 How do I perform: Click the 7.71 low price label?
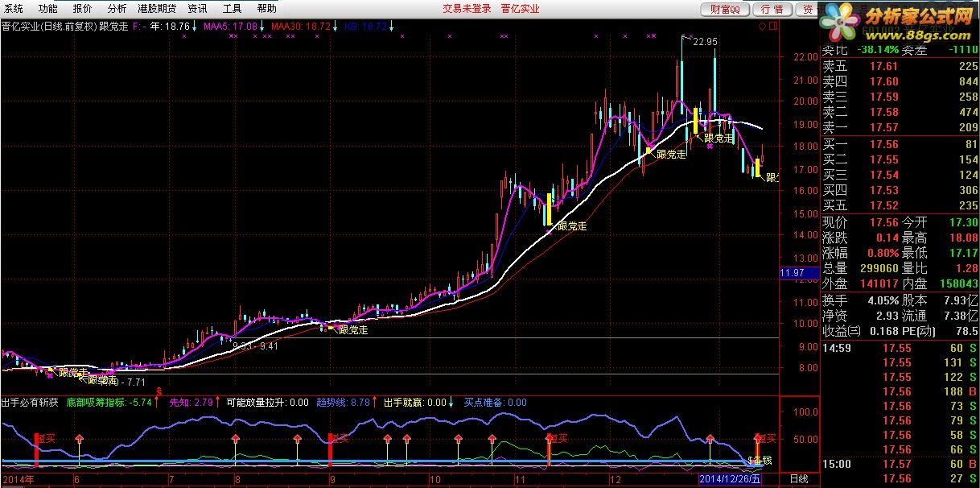pyautogui.click(x=136, y=382)
